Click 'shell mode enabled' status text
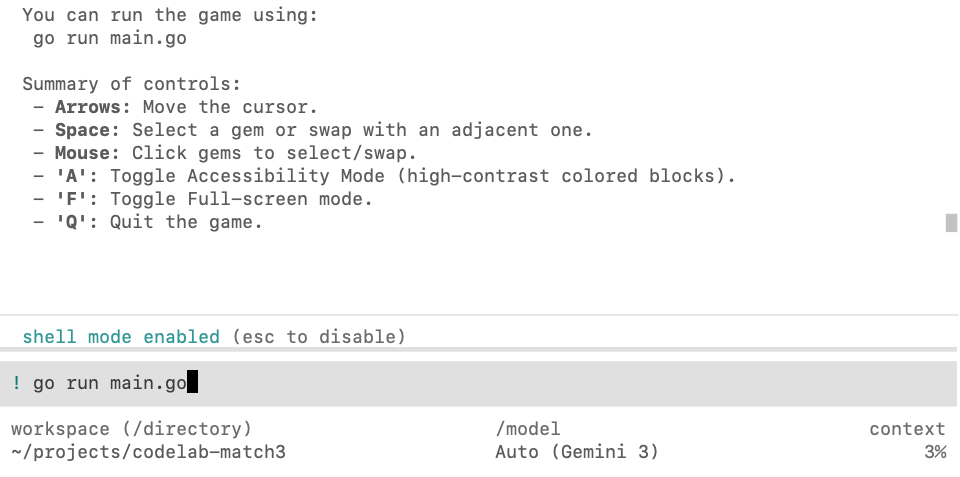The height and width of the screenshot is (477, 960). pos(120,337)
